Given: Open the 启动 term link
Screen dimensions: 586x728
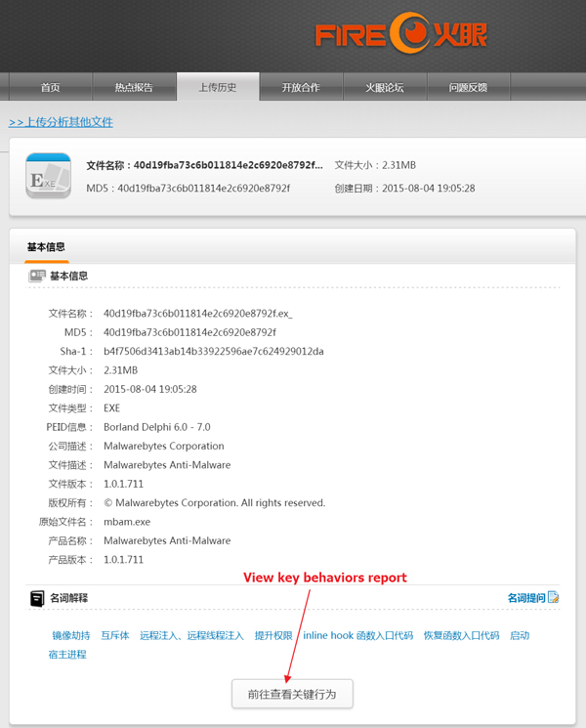Looking at the screenshot, I should [x=520, y=635].
